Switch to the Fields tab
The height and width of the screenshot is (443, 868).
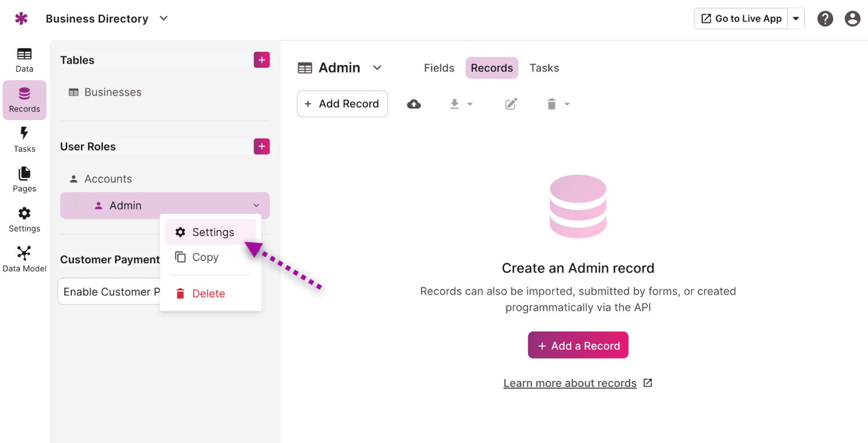439,68
